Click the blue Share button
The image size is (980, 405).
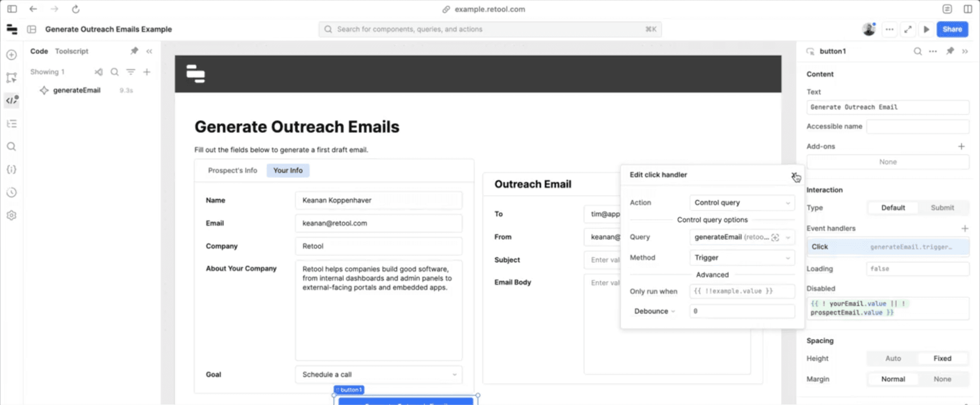click(952, 29)
